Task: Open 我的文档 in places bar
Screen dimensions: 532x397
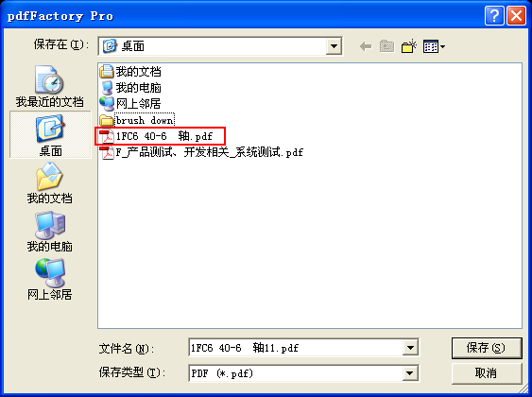Action: (50, 182)
